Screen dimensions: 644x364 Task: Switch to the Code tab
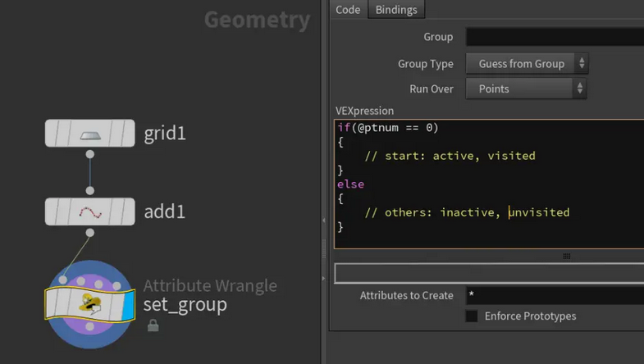348,10
